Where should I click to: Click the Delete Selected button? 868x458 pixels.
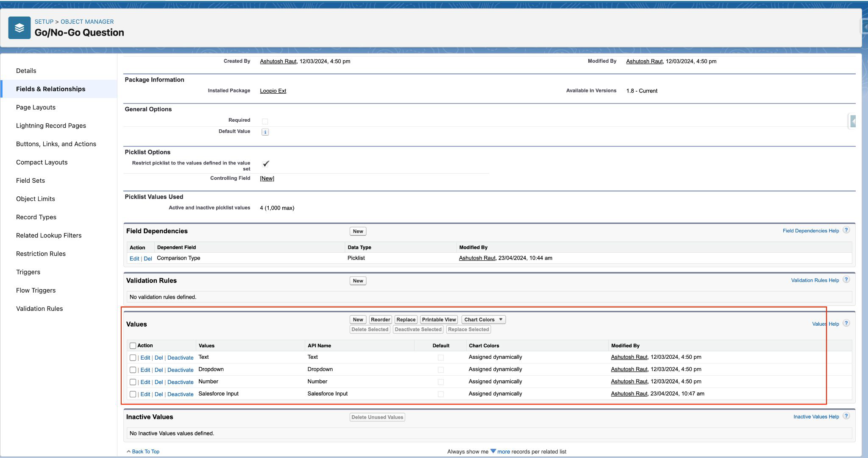coord(370,330)
